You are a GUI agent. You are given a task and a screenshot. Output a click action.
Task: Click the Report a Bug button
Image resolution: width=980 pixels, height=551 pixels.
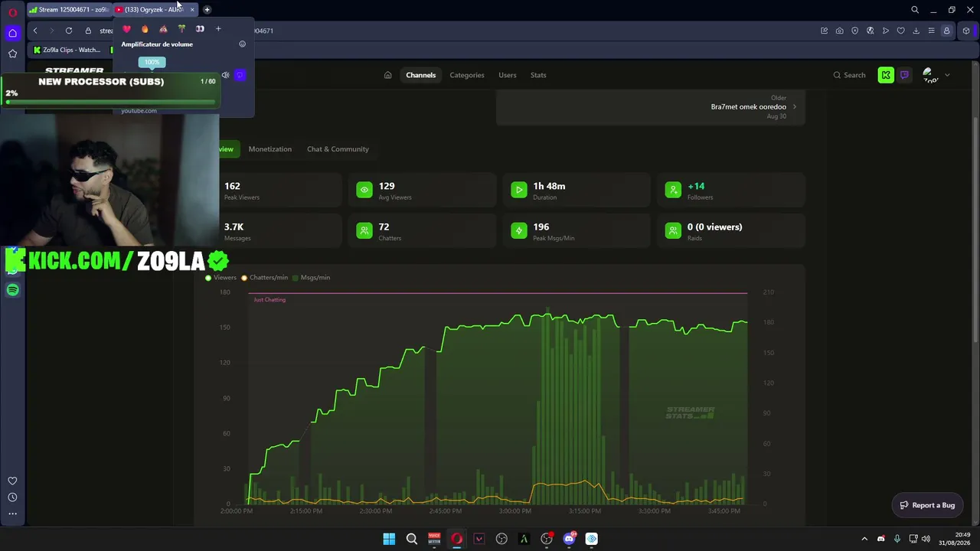927,505
